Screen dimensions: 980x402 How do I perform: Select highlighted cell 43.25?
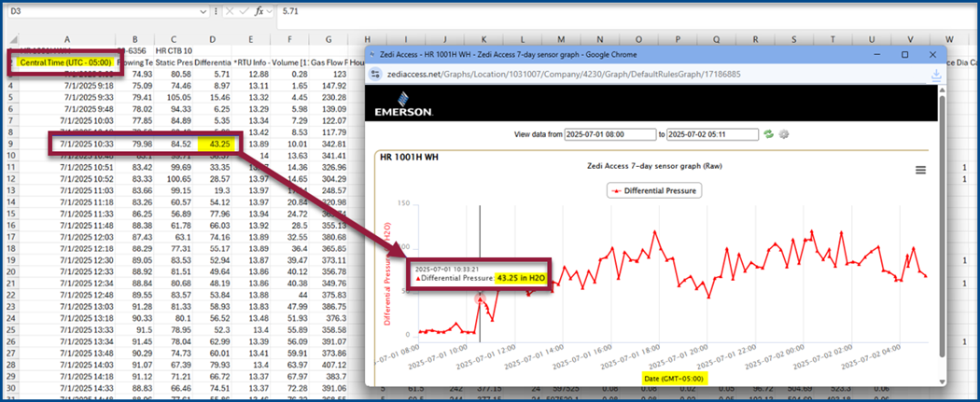pyautogui.click(x=213, y=144)
